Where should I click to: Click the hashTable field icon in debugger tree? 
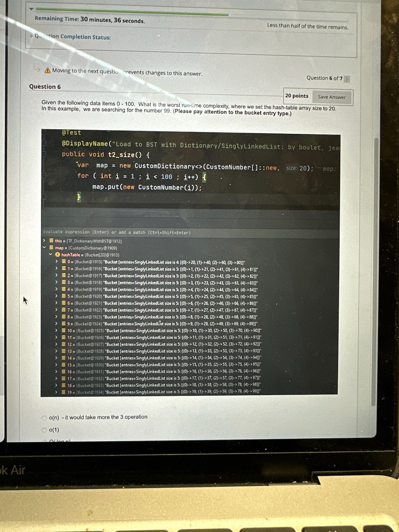[58, 255]
